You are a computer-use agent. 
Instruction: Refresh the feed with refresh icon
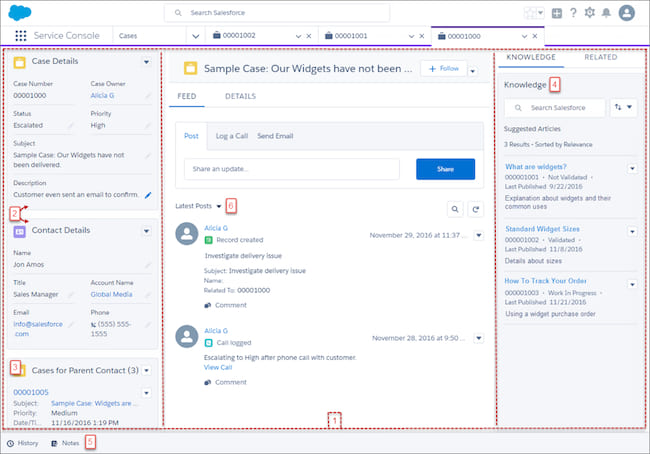pyautogui.click(x=476, y=209)
